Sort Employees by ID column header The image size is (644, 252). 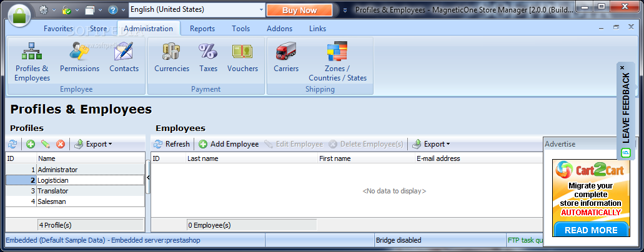point(169,158)
